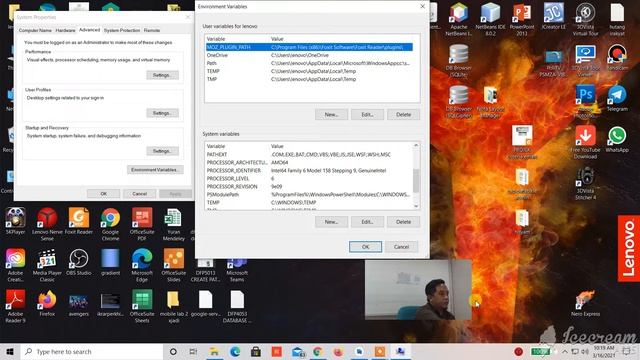Open NetBeans IDE 8.0.2 desktop shortcut

(490, 18)
